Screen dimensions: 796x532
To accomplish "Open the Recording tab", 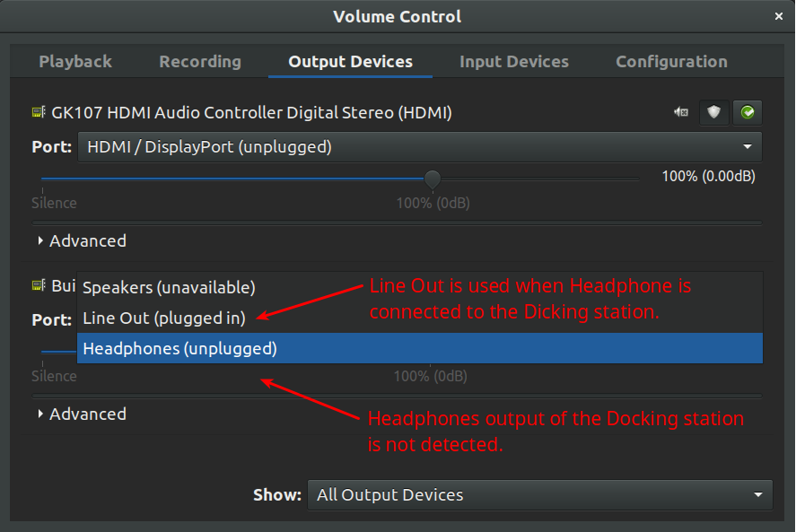I will [x=200, y=62].
